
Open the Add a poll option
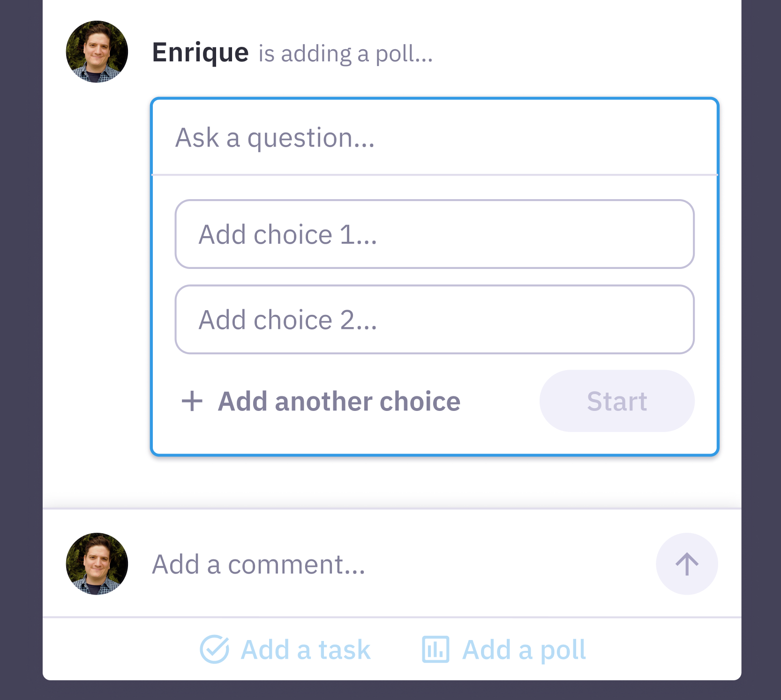click(x=524, y=649)
